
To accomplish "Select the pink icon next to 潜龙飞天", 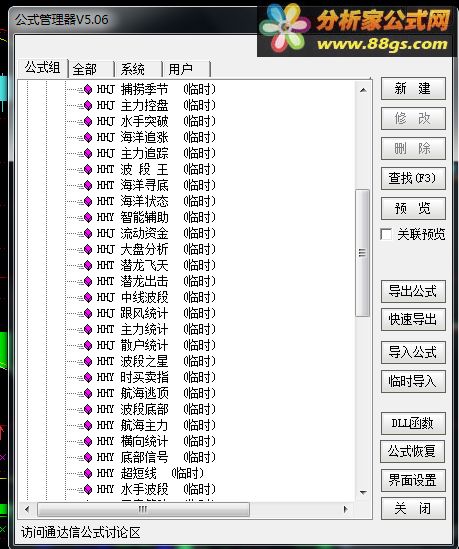I will click(x=88, y=265).
